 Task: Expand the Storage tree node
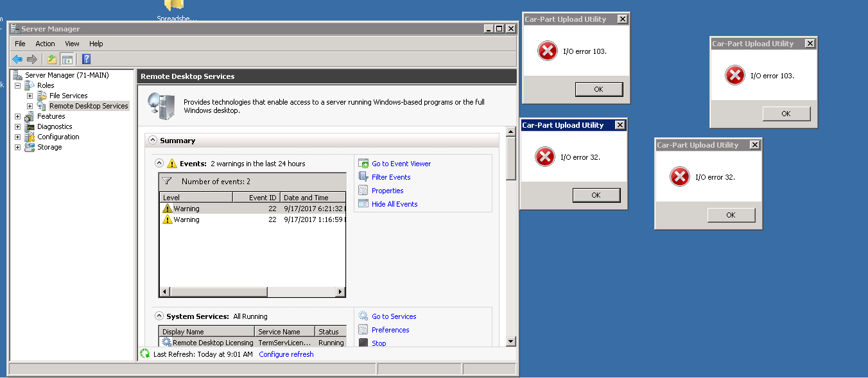(x=17, y=147)
